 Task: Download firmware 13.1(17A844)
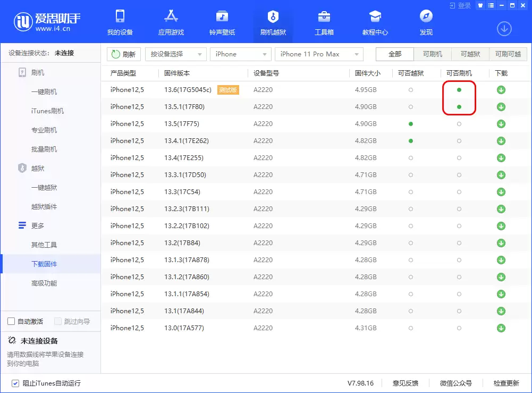click(501, 311)
